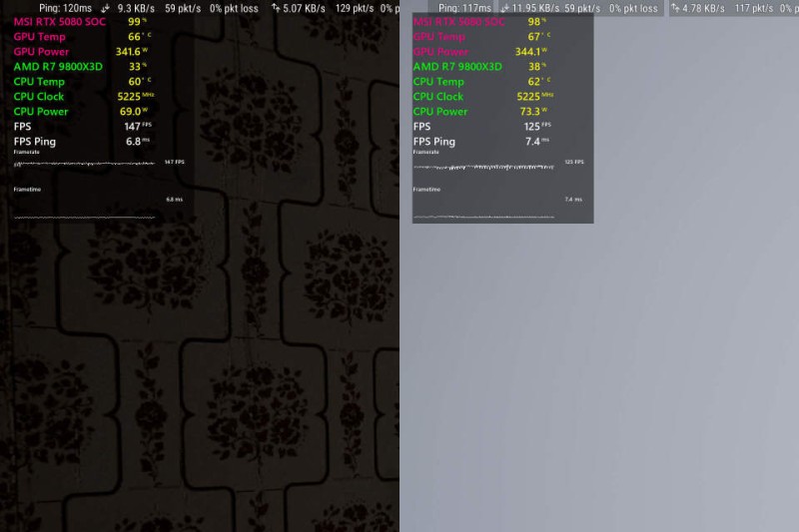Click the upload arrow icon beside 5.07 KB/s
The image size is (799, 532).
tap(277, 8)
